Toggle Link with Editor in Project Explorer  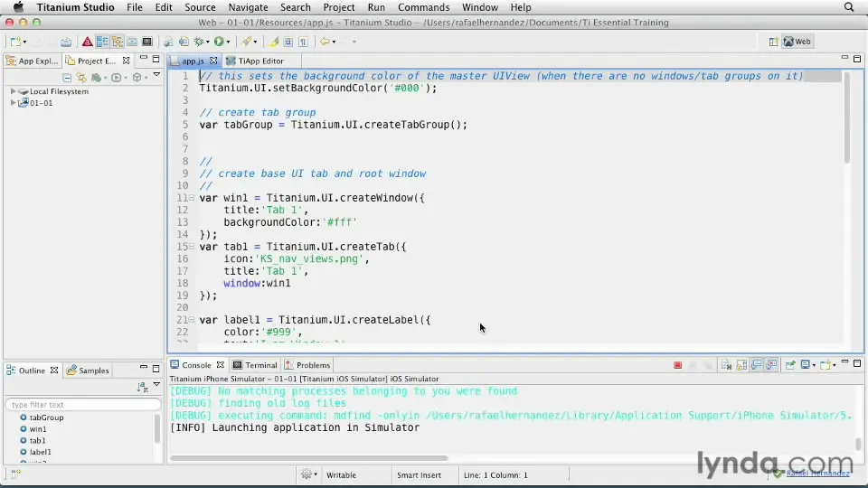81,78
